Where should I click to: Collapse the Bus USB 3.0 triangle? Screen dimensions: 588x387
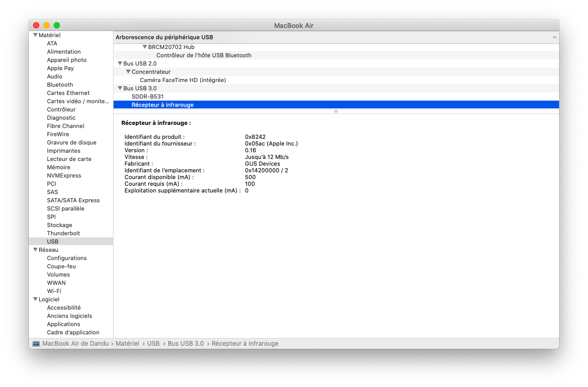[x=120, y=88]
